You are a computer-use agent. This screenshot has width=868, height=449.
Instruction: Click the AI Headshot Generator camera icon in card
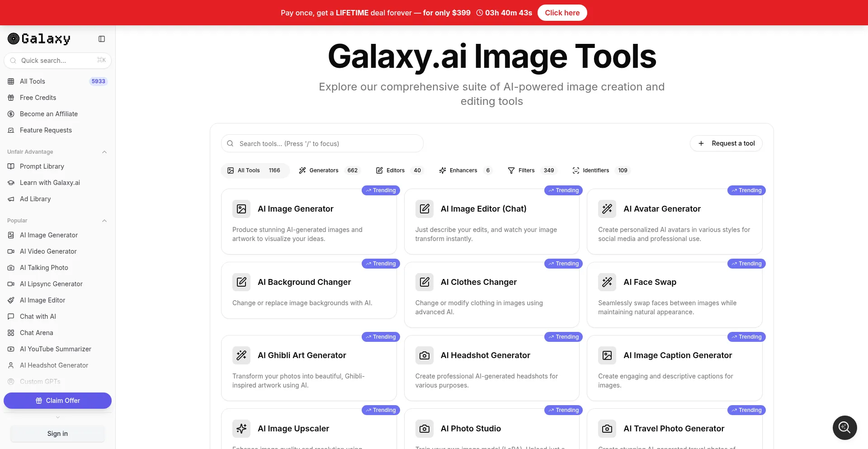(425, 355)
